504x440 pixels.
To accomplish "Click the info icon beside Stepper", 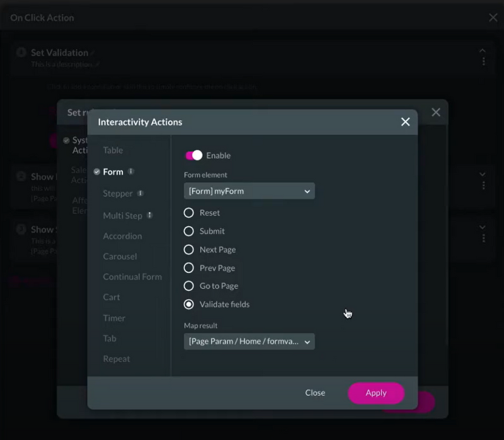I will [x=140, y=194].
